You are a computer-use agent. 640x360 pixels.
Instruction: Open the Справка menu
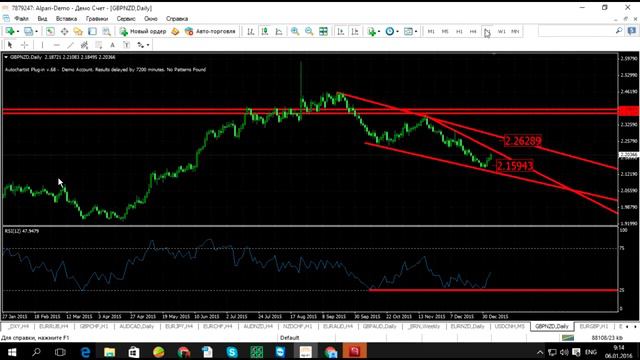click(x=177, y=19)
